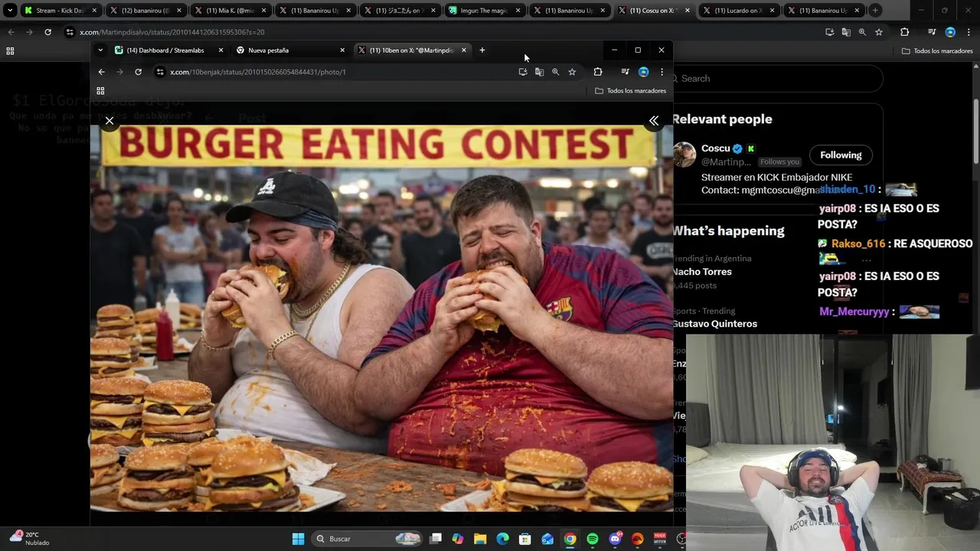Launch Microsoft Edge from taskbar
The height and width of the screenshot is (551, 980).
tap(502, 539)
